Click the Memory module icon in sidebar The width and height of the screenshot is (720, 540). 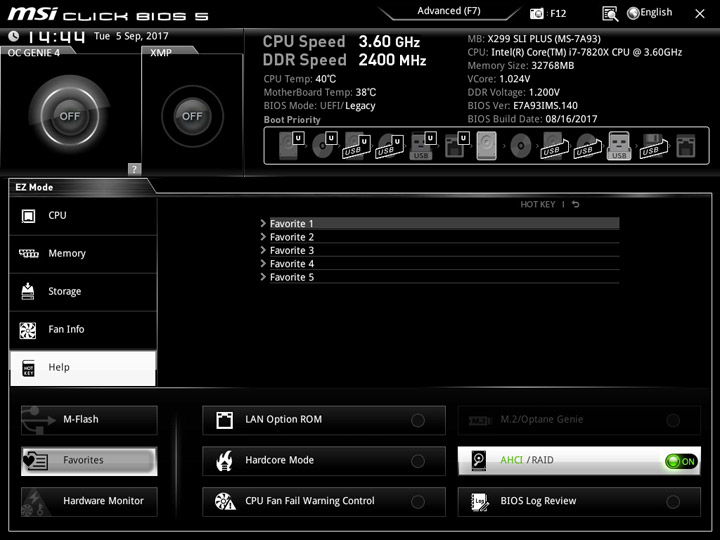point(28,253)
